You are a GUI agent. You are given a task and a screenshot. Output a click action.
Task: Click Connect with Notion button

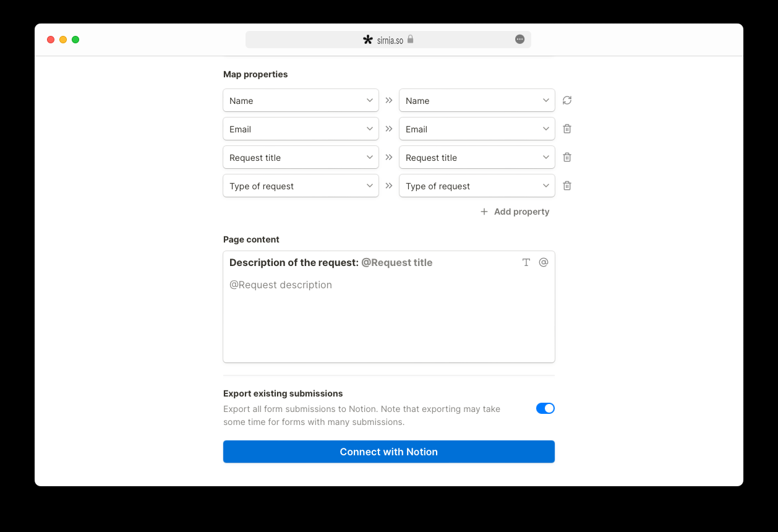pyautogui.click(x=389, y=452)
